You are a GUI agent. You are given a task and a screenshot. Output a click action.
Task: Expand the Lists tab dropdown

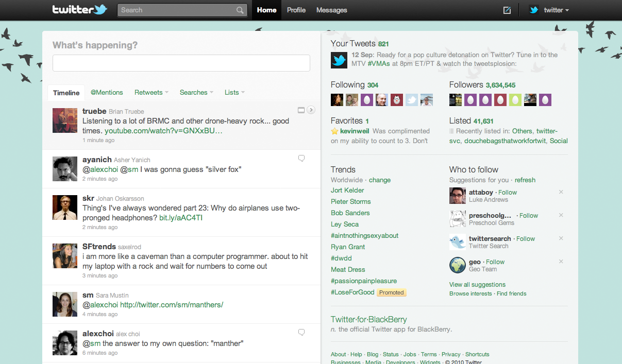[x=243, y=93]
